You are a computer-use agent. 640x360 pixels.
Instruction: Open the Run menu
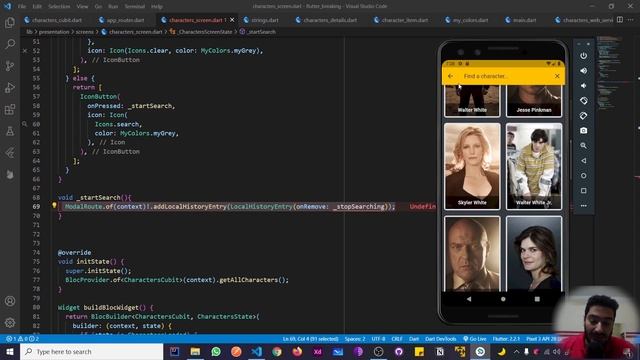[113, 7]
